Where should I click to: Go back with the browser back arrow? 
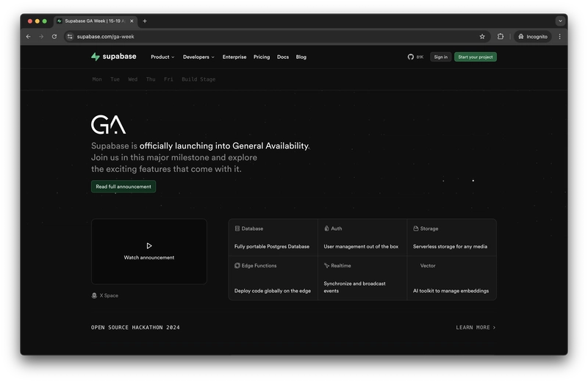pos(29,36)
